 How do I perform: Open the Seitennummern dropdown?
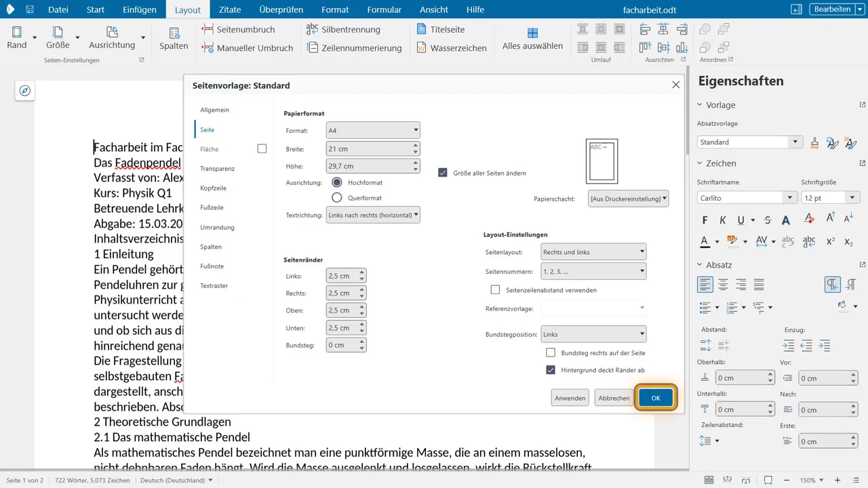(593, 271)
